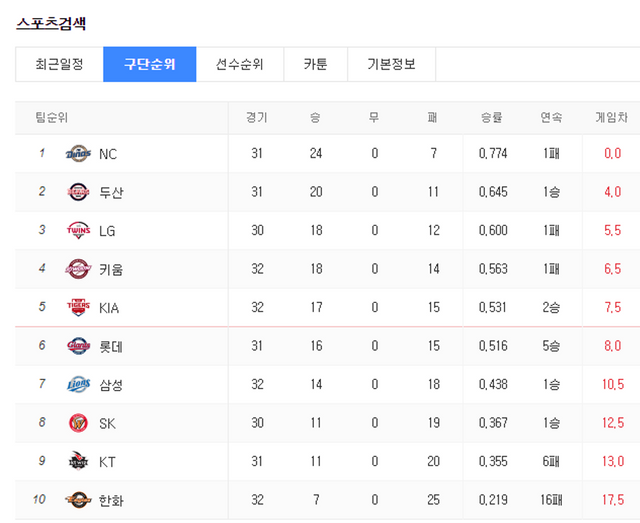This screenshot has width=640, height=523.
Task: Open the KIA team name link
Action: pyautogui.click(x=109, y=308)
